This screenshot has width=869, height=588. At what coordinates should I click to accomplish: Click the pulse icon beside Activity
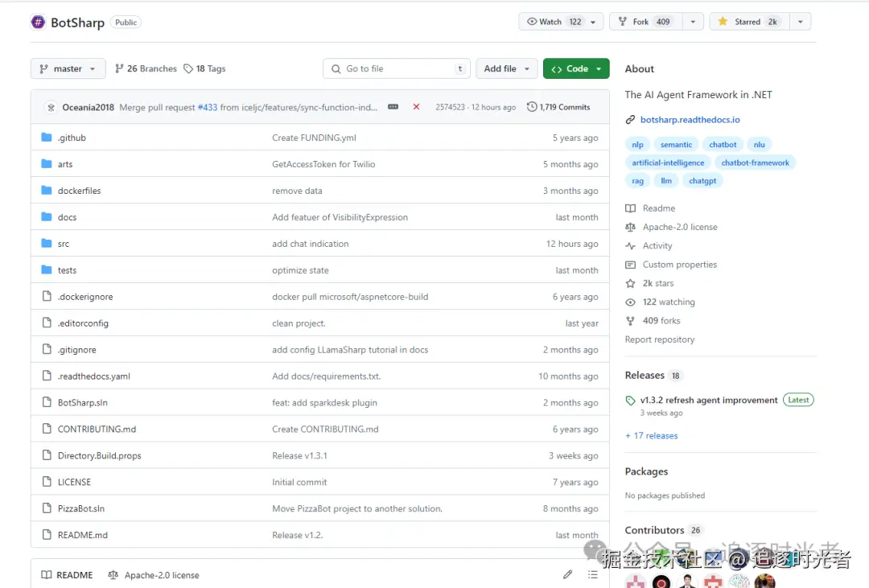tap(630, 246)
